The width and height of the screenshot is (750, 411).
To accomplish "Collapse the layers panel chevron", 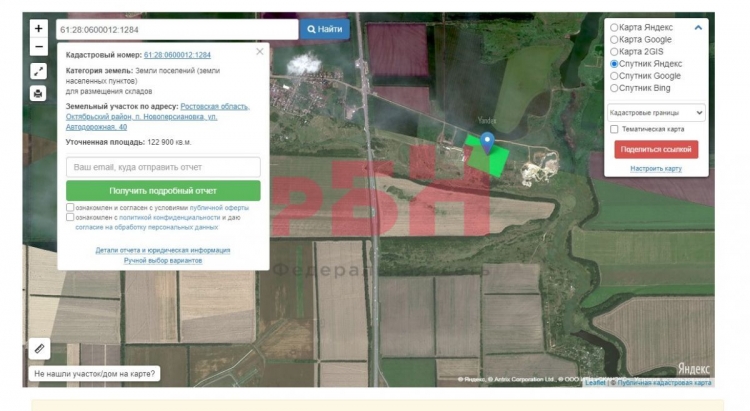I will [x=698, y=27].
